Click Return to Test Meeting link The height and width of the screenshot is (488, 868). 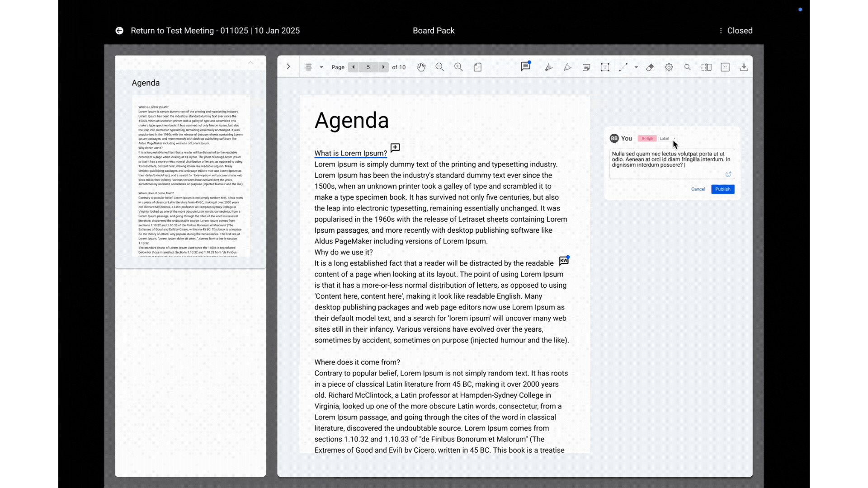tap(215, 31)
